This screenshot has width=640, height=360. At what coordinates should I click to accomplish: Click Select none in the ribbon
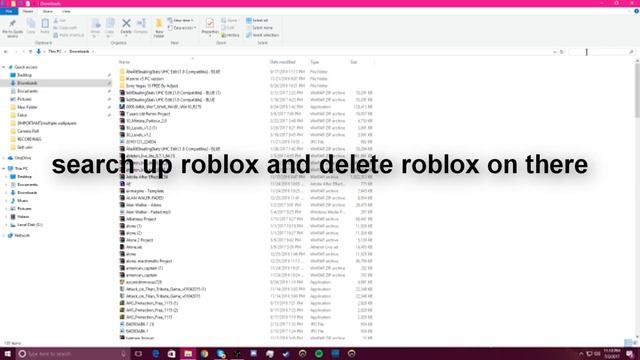[x=259, y=28]
